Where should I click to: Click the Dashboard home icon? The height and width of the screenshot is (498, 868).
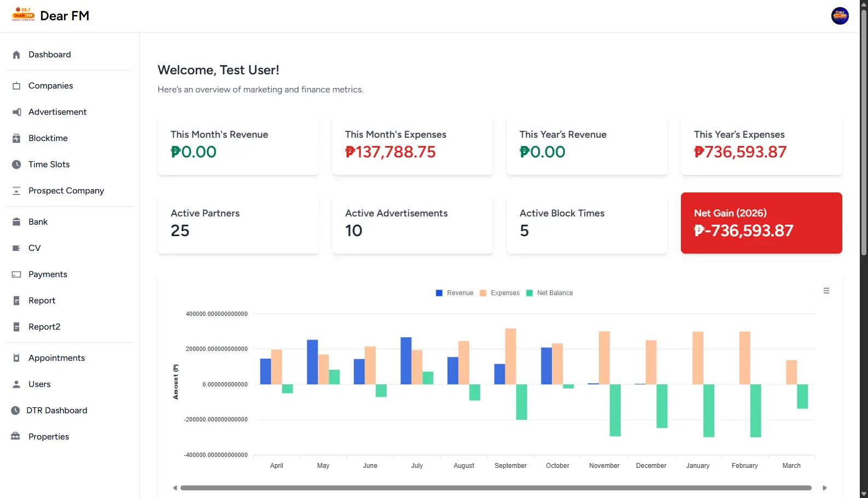[x=16, y=55]
